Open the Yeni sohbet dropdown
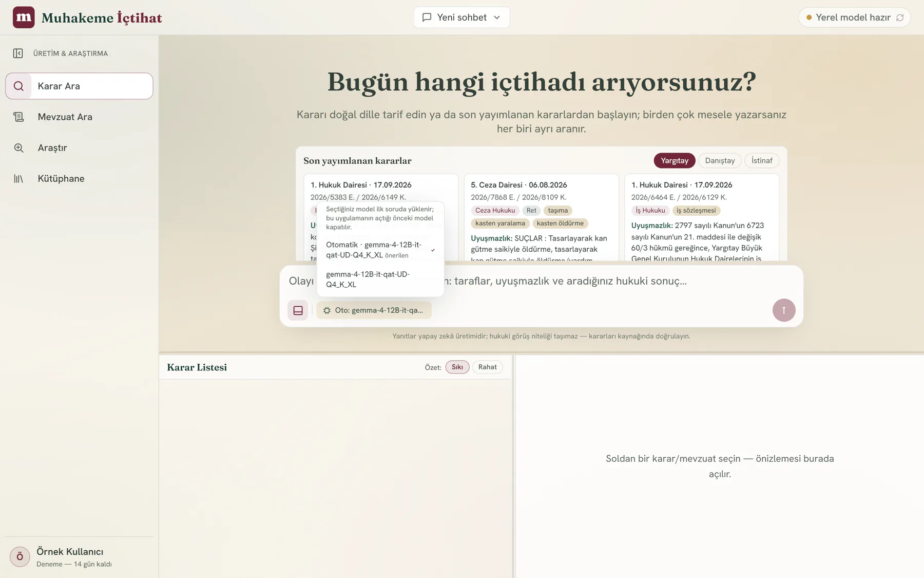 [461, 17]
